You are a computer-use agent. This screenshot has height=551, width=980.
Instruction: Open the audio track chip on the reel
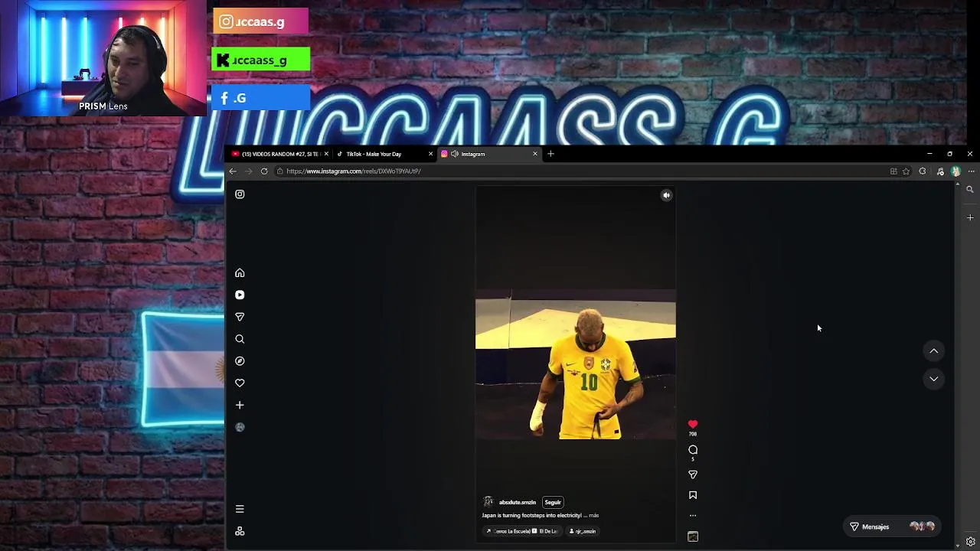(x=522, y=531)
